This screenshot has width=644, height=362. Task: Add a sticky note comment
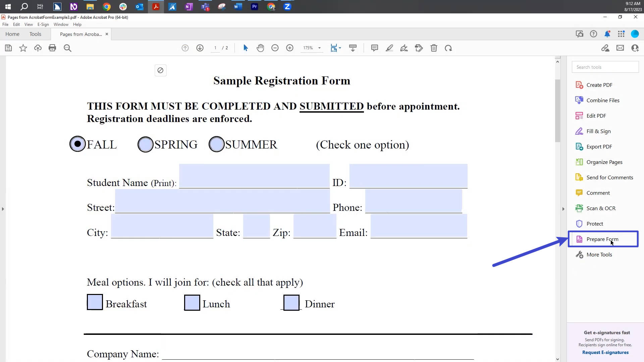coord(375,48)
